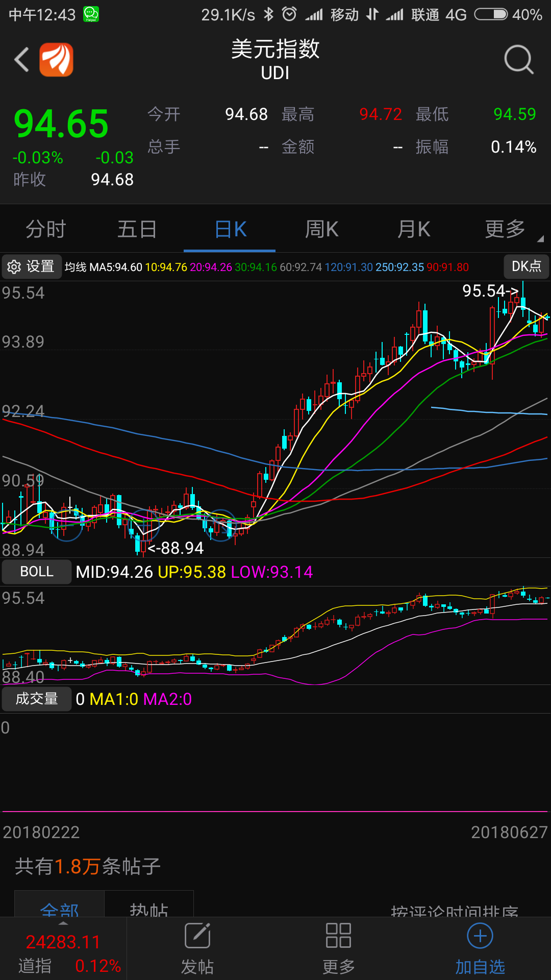
Task: Switch the 成交量 indicator selector
Action: (x=37, y=699)
